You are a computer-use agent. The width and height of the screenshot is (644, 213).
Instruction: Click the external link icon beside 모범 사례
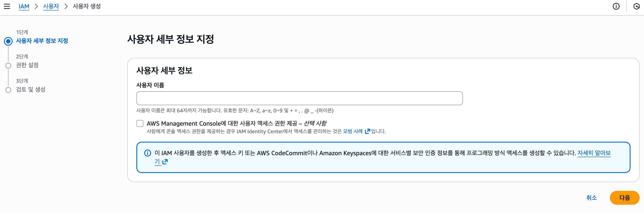click(367, 131)
